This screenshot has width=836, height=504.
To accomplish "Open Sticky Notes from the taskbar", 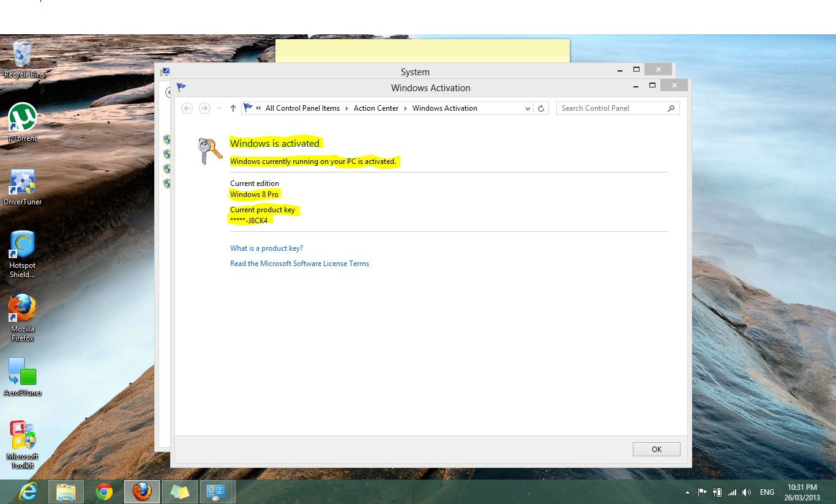I will pyautogui.click(x=180, y=492).
